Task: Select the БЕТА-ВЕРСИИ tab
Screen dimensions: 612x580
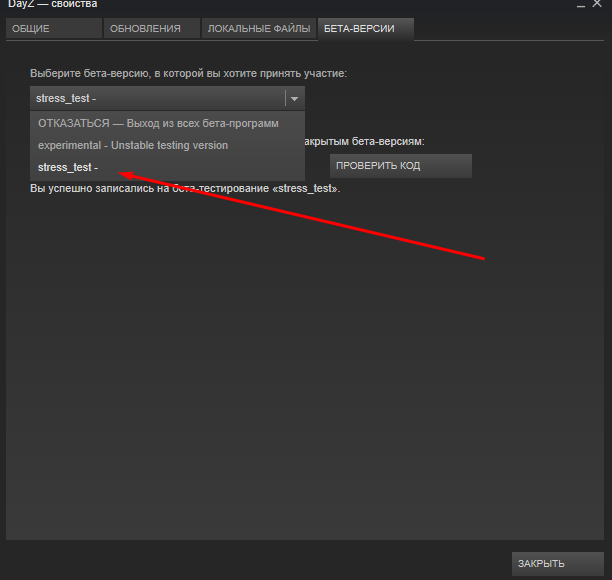Action: [x=366, y=29]
